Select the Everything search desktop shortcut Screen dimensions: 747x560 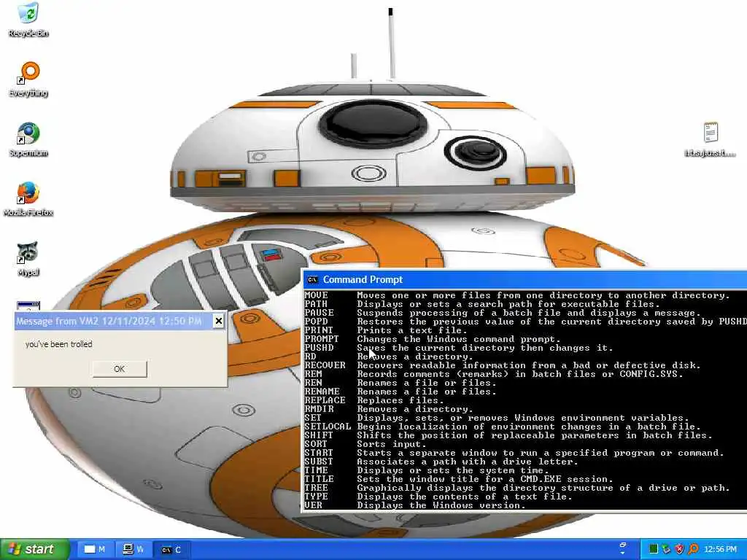pos(28,79)
